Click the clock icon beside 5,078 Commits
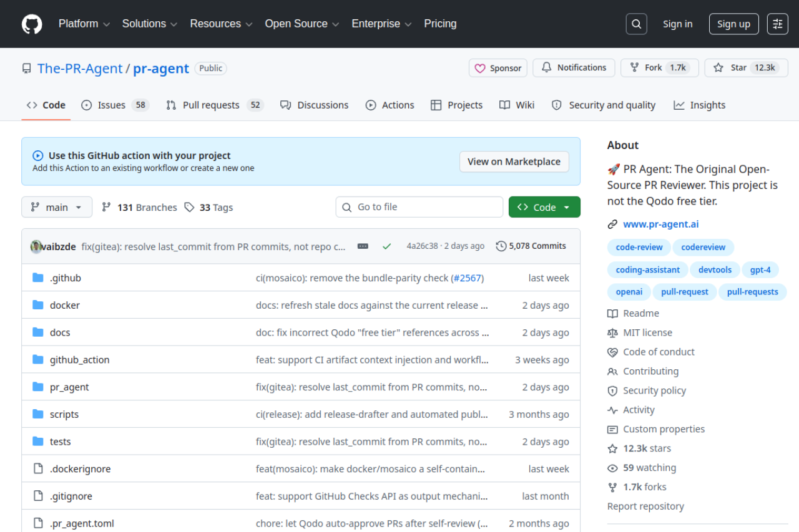 pyautogui.click(x=501, y=246)
